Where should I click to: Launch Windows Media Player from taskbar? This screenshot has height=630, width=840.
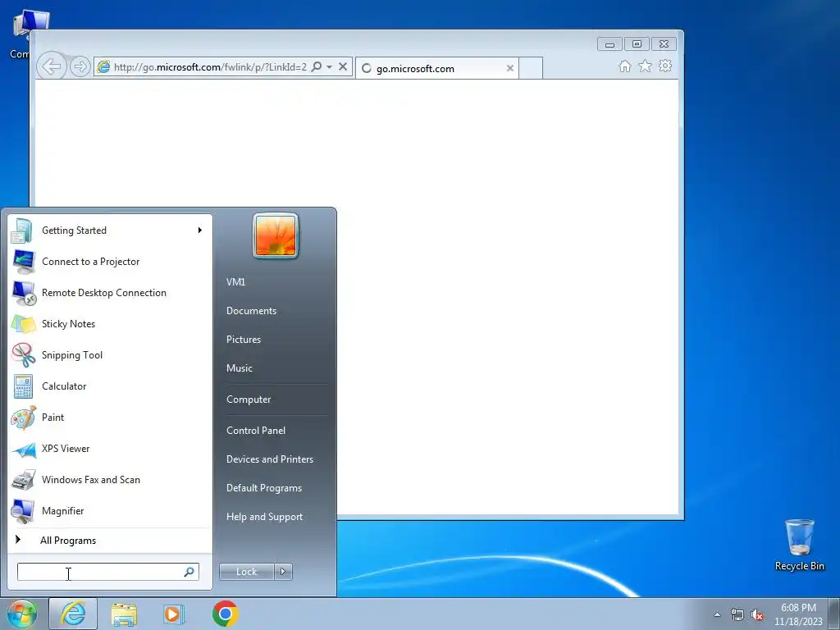[172, 614]
